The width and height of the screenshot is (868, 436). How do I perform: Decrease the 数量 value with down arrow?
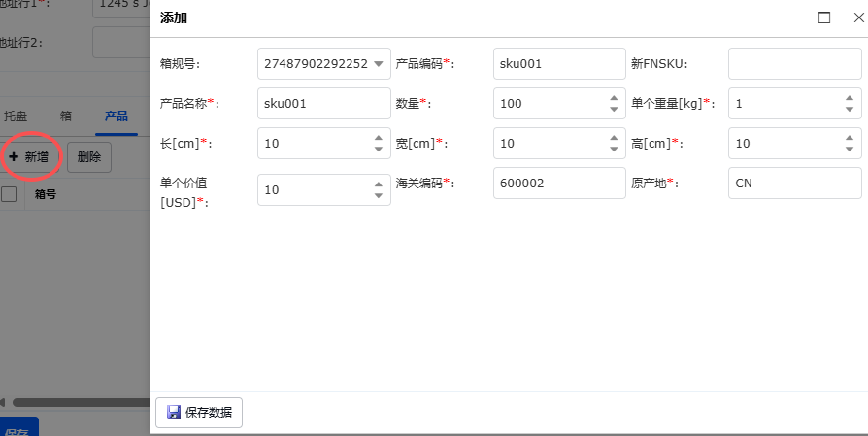click(x=614, y=109)
